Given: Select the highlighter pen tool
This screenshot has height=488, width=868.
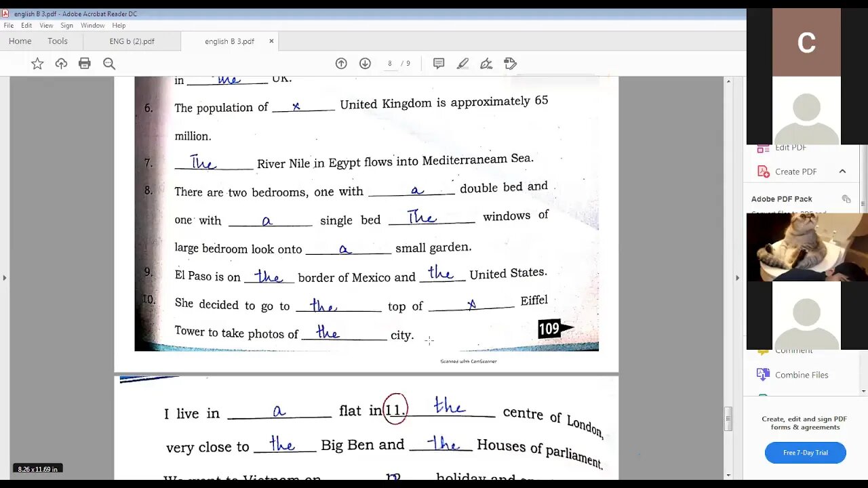Looking at the screenshot, I should click(462, 64).
